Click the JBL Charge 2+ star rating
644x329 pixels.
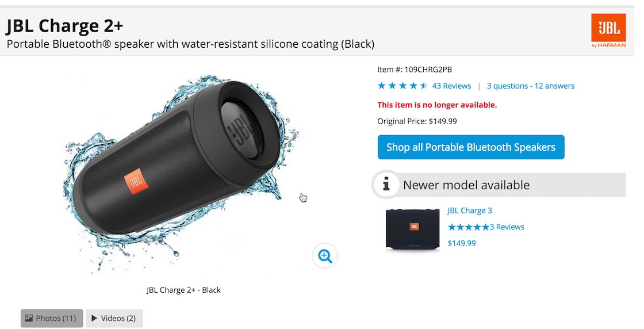tap(402, 86)
